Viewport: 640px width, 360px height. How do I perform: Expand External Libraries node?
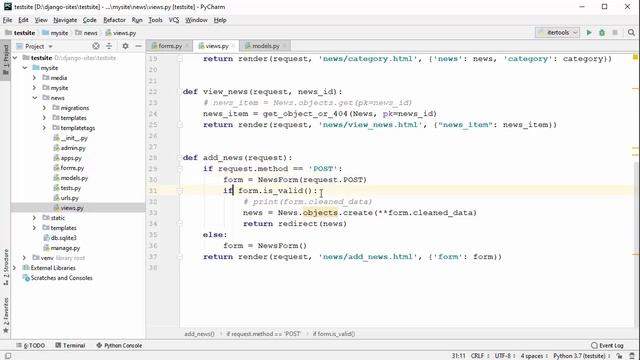15,268
